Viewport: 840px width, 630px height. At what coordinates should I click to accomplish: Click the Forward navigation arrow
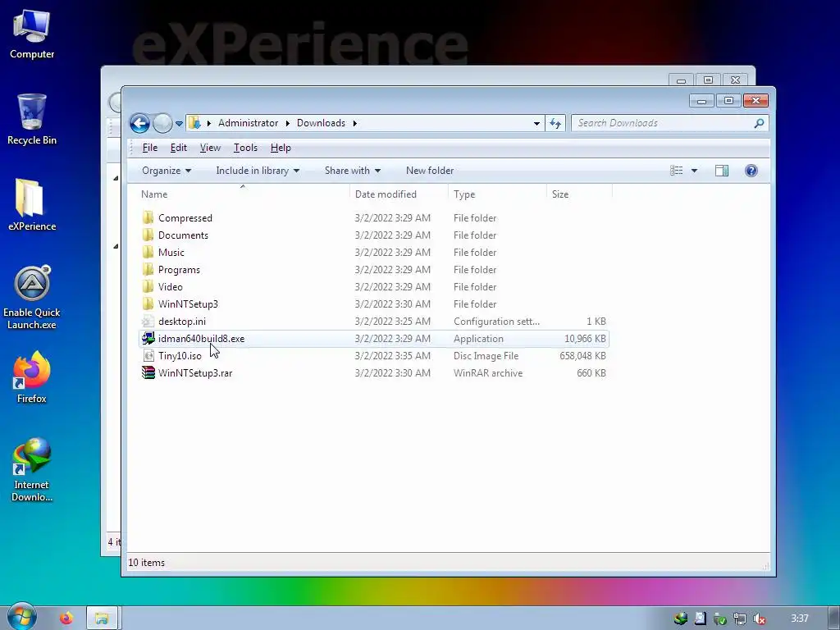[x=162, y=123]
